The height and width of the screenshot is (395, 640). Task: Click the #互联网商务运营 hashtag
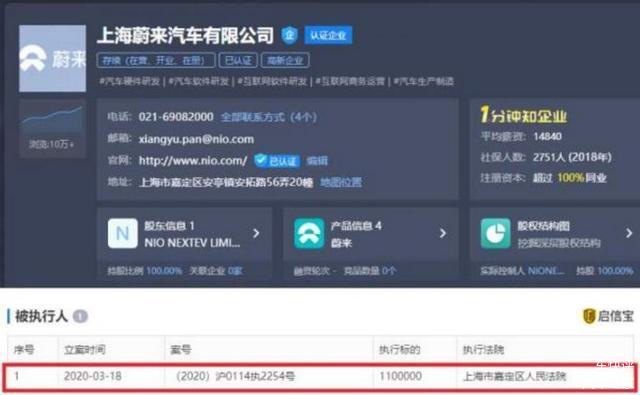click(350, 82)
